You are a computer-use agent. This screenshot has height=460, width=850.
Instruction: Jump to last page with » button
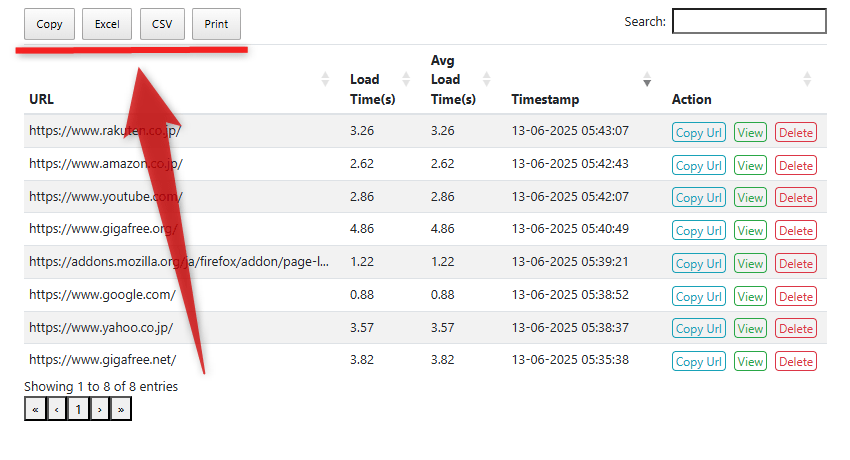[121, 409]
